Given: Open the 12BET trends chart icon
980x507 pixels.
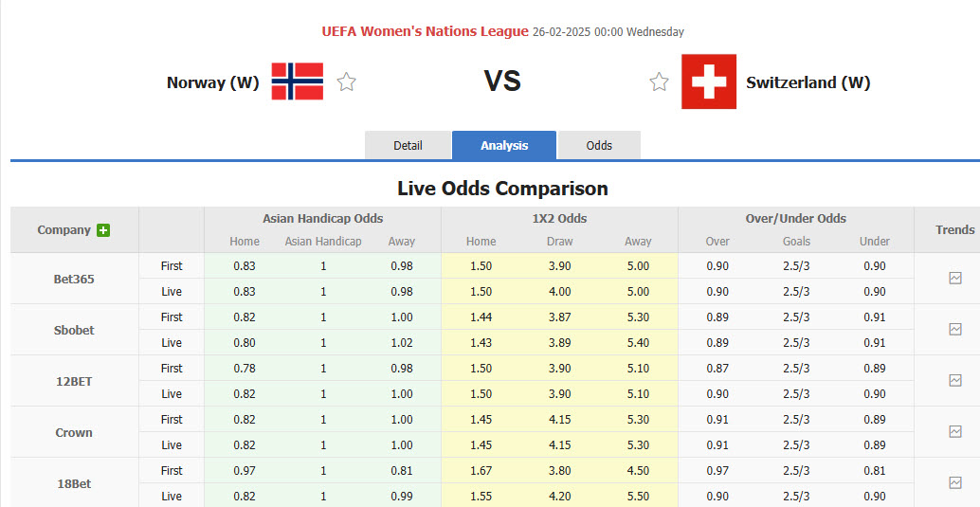Looking at the screenshot, I should pyautogui.click(x=954, y=381).
